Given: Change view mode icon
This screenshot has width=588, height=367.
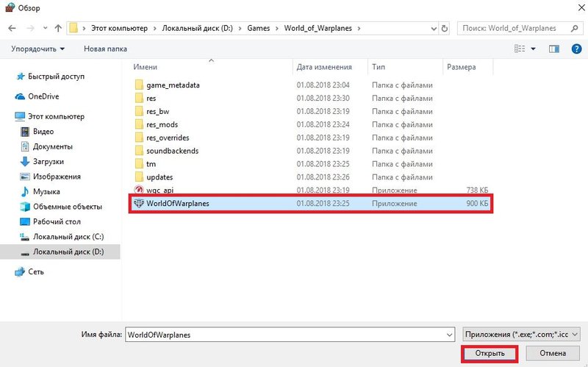Looking at the screenshot, I should click(x=520, y=49).
